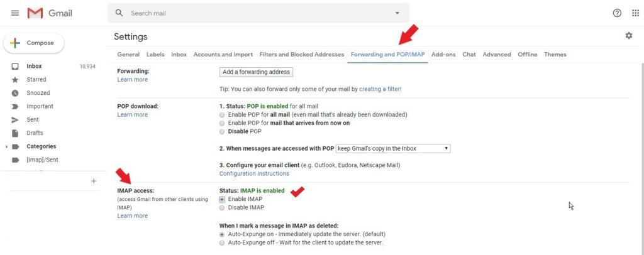This screenshot has width=644, height=255.
Task: Open the Starred folder
Action: (x=36, y=80)
